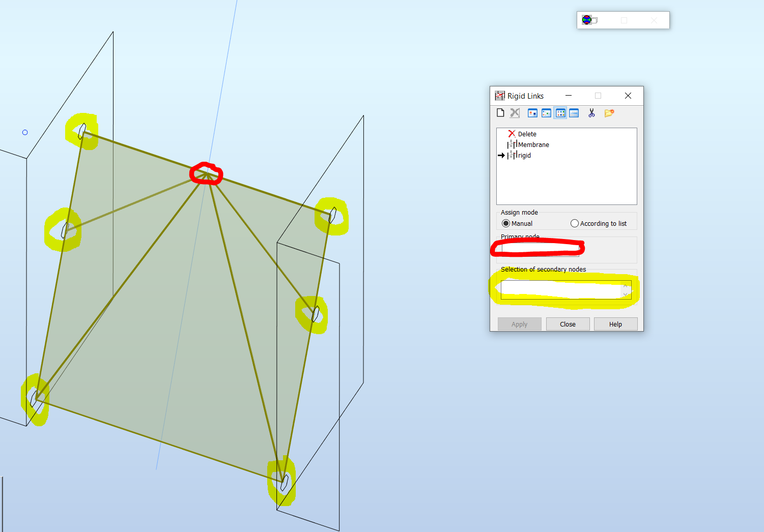The width and height of the screenshot is (764, 532).
Task: Select the list view display mode
Action: tap(560, 112)
